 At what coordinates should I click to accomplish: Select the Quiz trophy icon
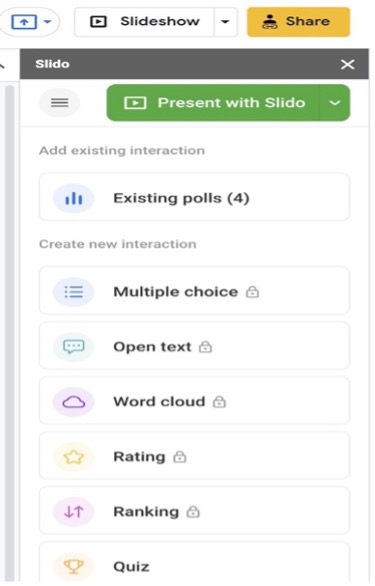click(74, 567)
